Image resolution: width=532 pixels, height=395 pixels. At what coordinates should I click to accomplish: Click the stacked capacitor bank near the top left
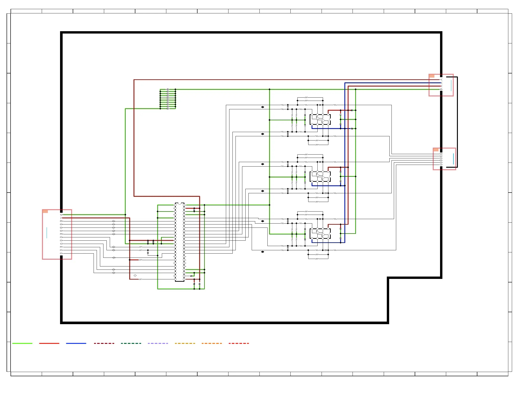(168, 99)
